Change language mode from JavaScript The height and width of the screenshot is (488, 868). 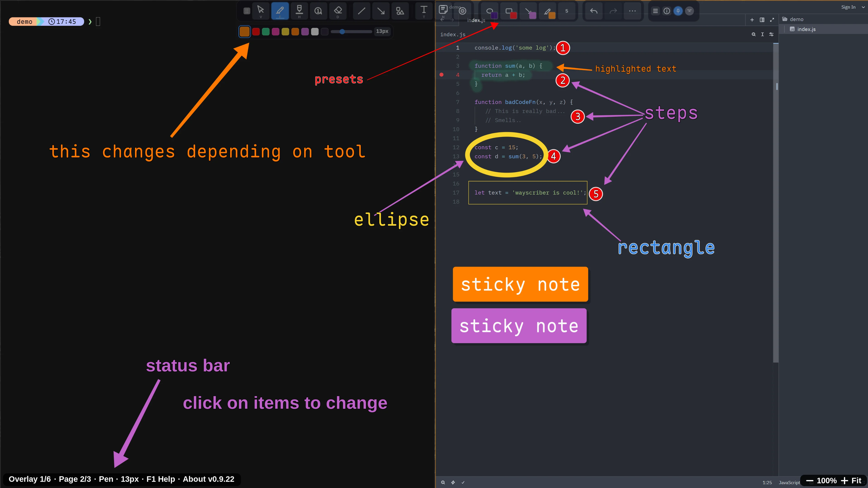tap(789, 483)
